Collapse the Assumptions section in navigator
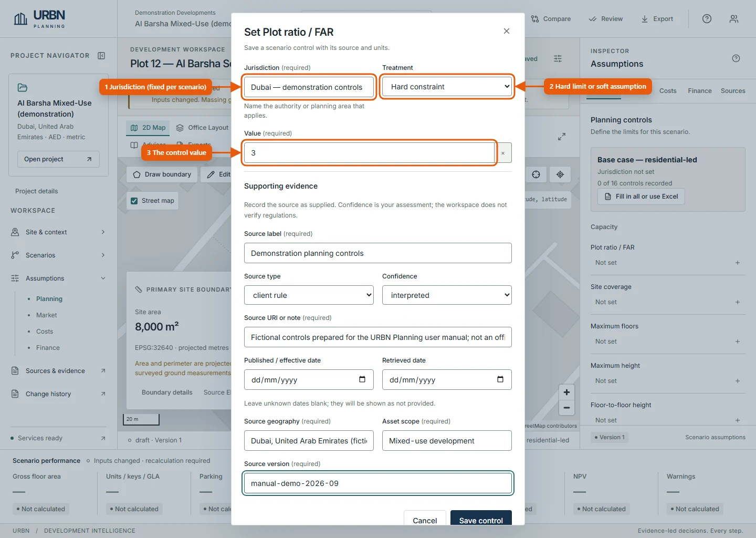 click(x=103, y=278)
